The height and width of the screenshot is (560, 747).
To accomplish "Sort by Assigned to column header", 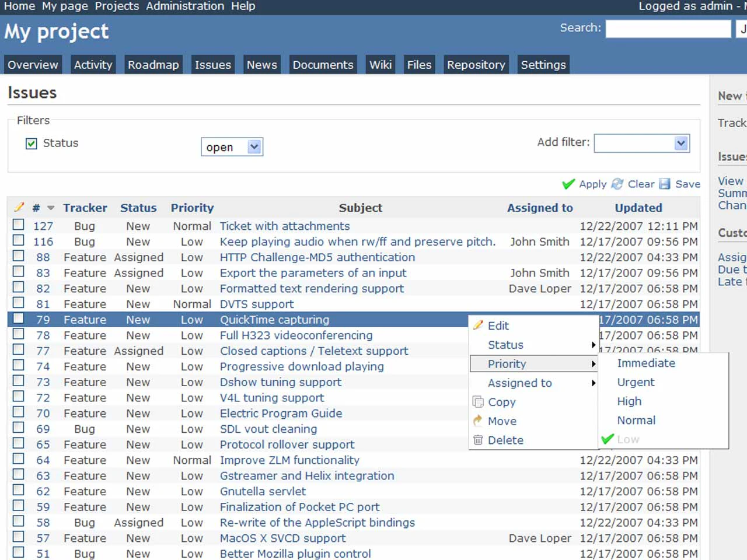I will coord(540,208).
